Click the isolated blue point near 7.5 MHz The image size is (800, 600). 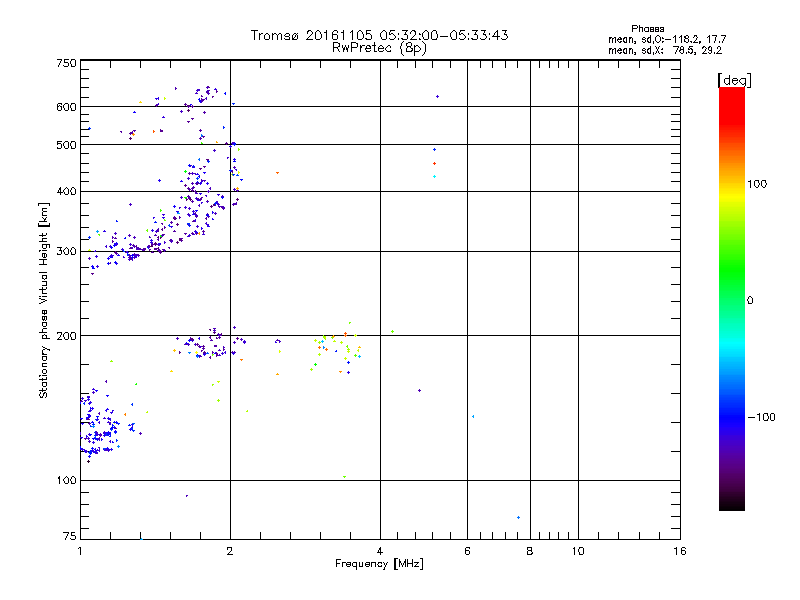pos(518,517)
